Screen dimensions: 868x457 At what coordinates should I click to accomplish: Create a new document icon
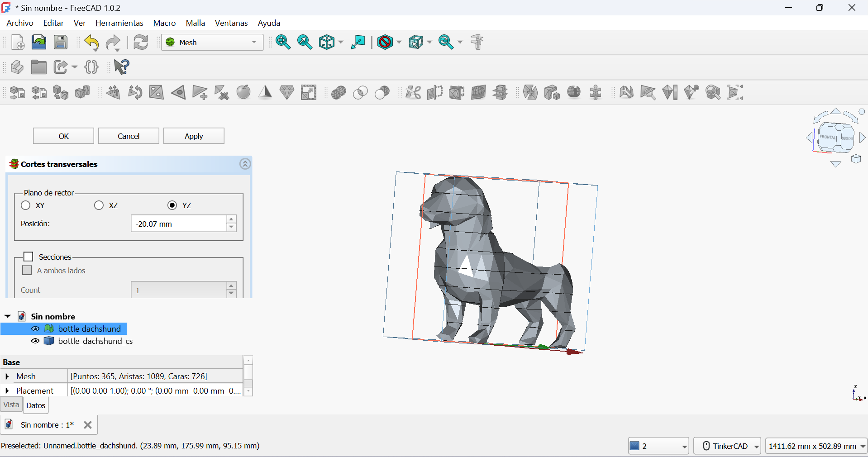[18, 43]
